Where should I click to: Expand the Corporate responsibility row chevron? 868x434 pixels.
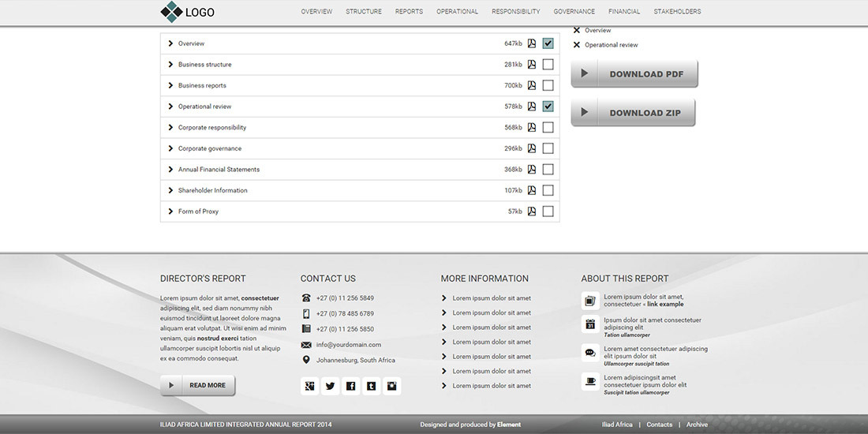pyautogui.click(x=170, y=127)
